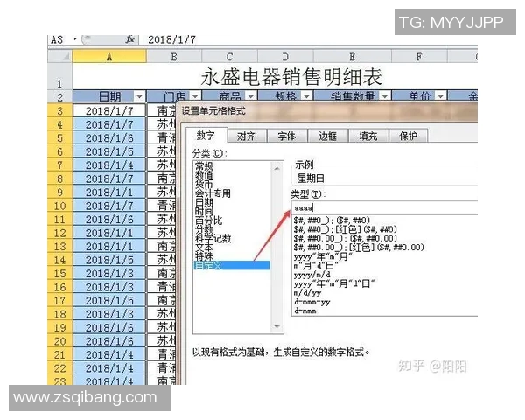This screenshot has height=420, width=525.
Task: Select column C header
Action: (x=229, y=57)
